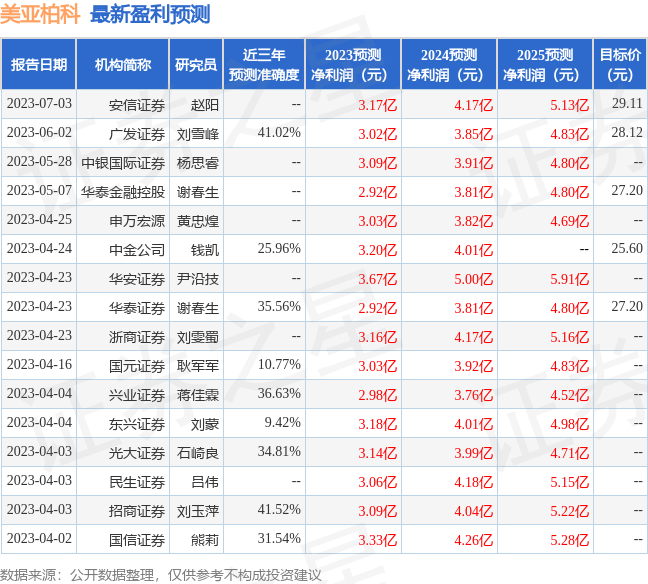Image resolution: width=648 pixels, height=584 pixels.
Task: Click the date 2023-07-03
Action: (39, 104)
